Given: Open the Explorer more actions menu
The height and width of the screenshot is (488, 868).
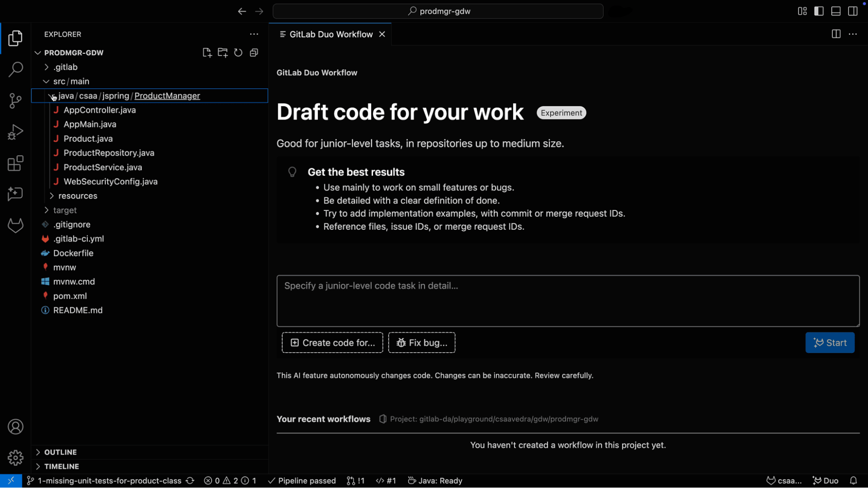Looking at the screenshot, I should (254, 34).
